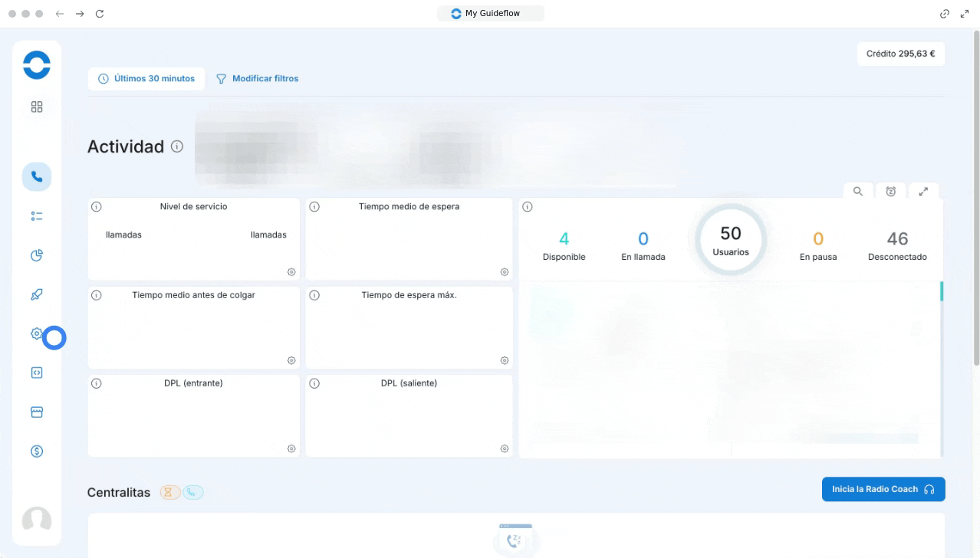Open the code brackets developer icon
This screenshot has width=980, height=558.
(37, 373)
